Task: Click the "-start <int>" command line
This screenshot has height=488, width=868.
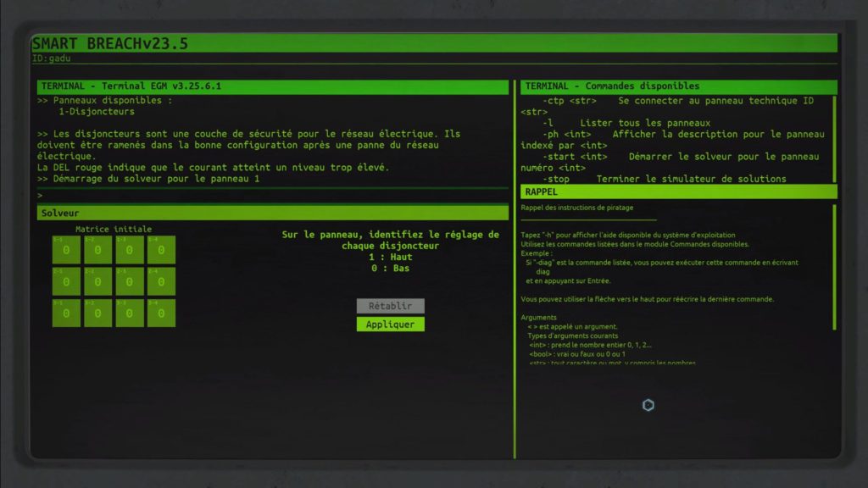Action: [x=670, y=162]
